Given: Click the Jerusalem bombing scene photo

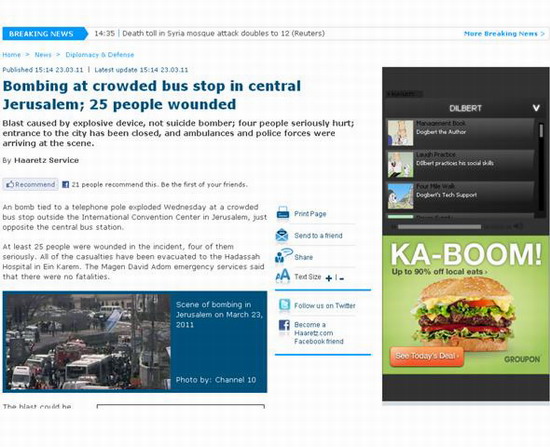Looking at the screenshot, I should click(89, 342).
